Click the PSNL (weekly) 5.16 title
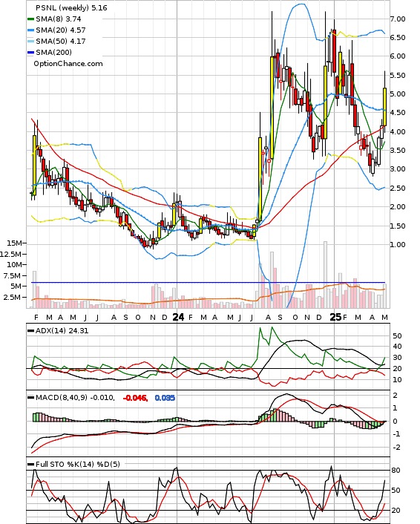This screenshot has width=420, height=524. (71, 7)
